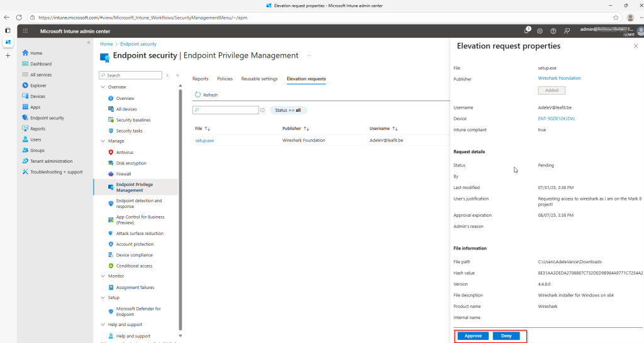Image resolution: width=644 pixels, height=343 pixels.
Task: Open Device compliance
Action: pyautogui.click(x=134, y=255)
